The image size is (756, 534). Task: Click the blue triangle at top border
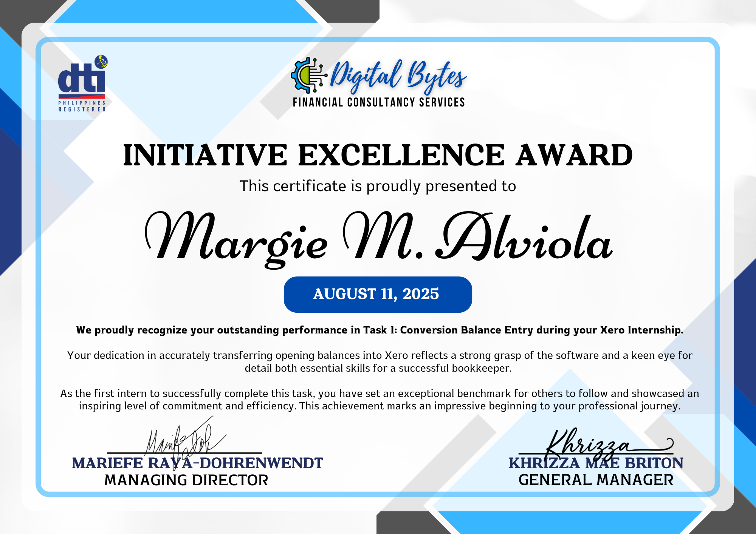[185, 11]
